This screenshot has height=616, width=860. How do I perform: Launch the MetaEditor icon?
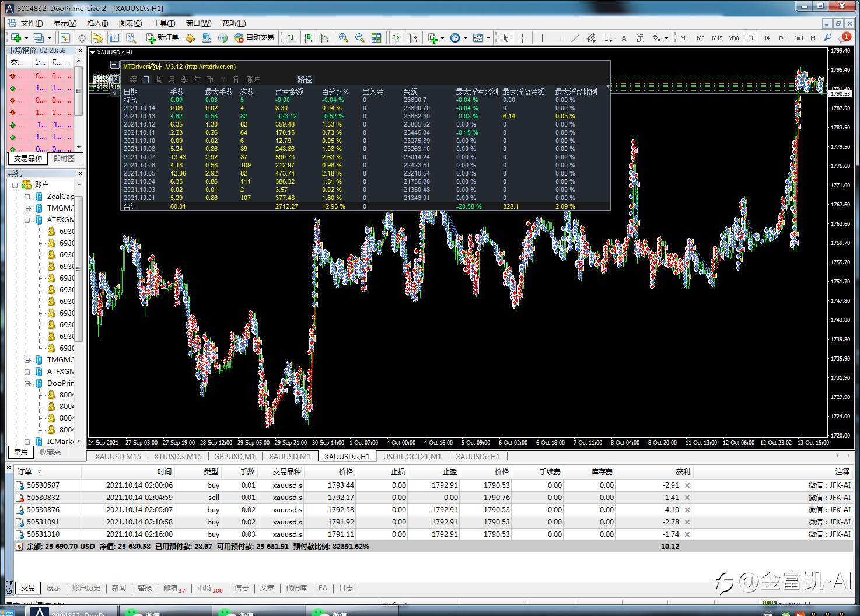pyautogui.click(x=190, y=38)
